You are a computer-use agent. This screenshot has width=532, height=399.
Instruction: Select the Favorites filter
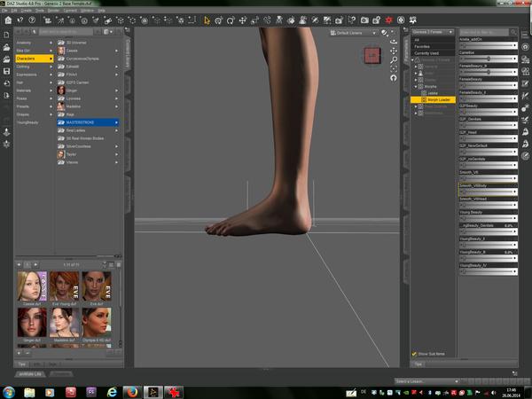[423, 46]
